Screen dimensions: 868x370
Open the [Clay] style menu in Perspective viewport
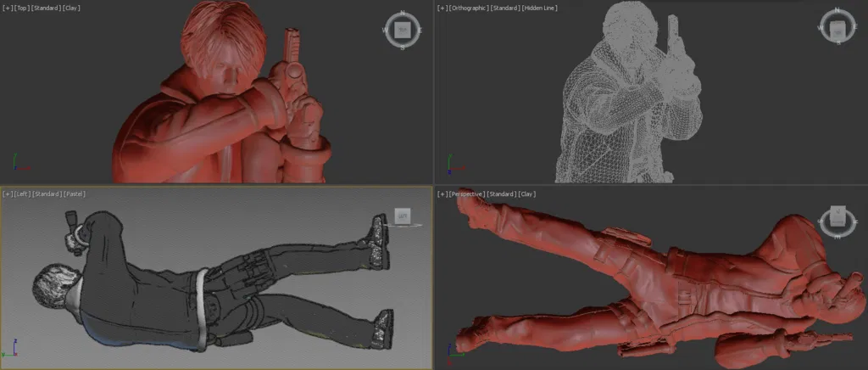click(x=527, y=193)
